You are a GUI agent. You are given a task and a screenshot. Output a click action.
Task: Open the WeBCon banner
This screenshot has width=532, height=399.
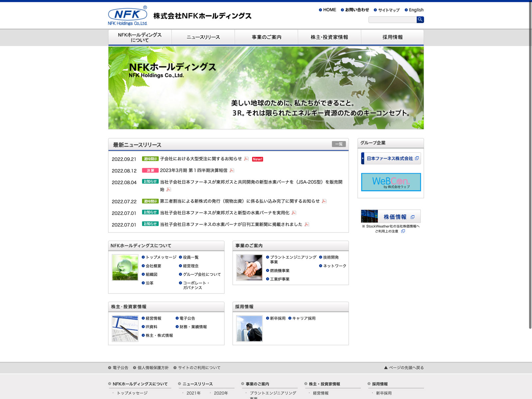pos(391,182)
